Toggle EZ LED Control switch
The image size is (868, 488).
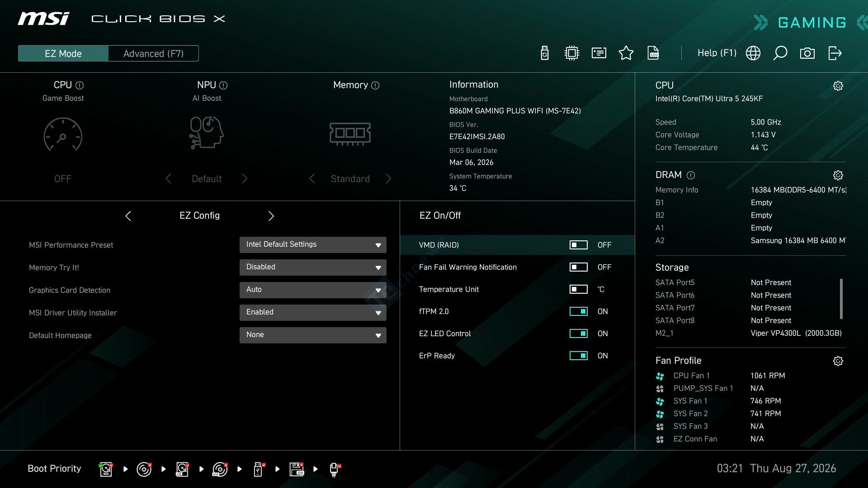(x=579, y=333)
